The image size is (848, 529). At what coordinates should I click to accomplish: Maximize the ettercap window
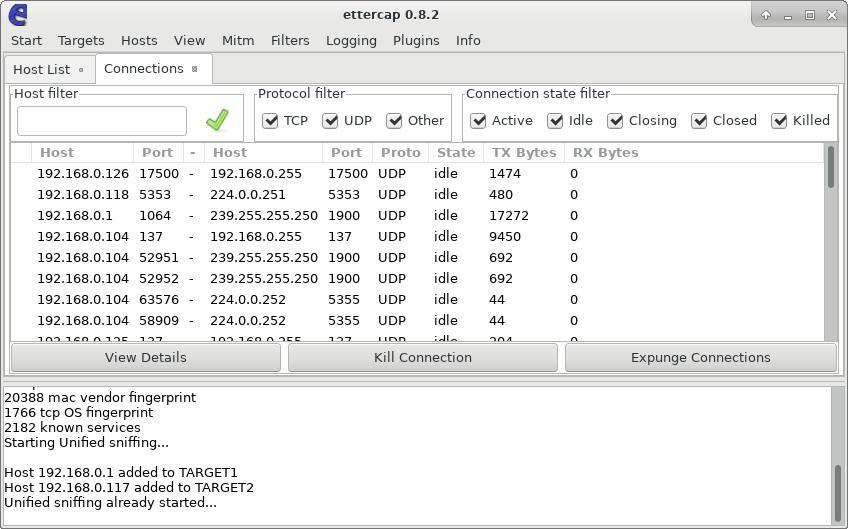click(x=810, y=15)
